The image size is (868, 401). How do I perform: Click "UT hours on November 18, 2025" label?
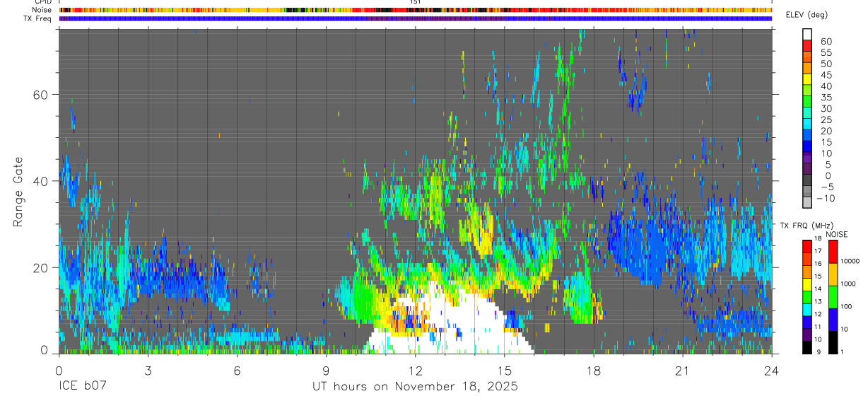click(416, 386)
